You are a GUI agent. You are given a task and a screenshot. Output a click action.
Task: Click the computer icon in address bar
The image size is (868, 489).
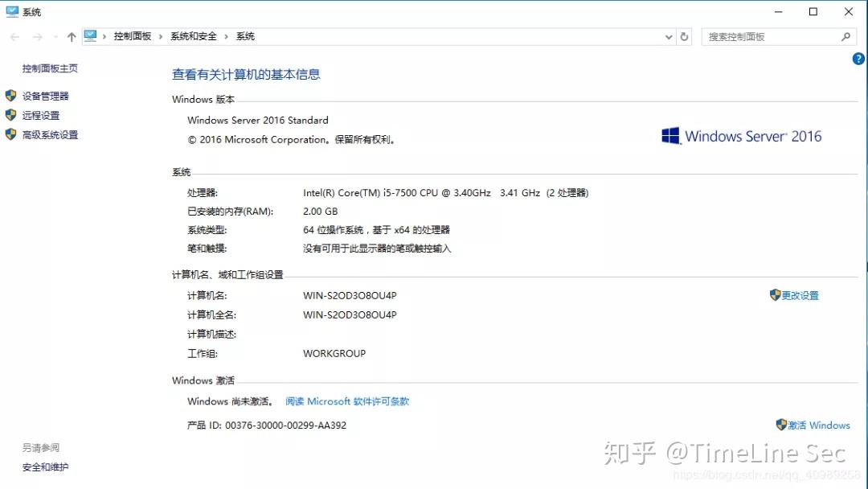(90, 36)
